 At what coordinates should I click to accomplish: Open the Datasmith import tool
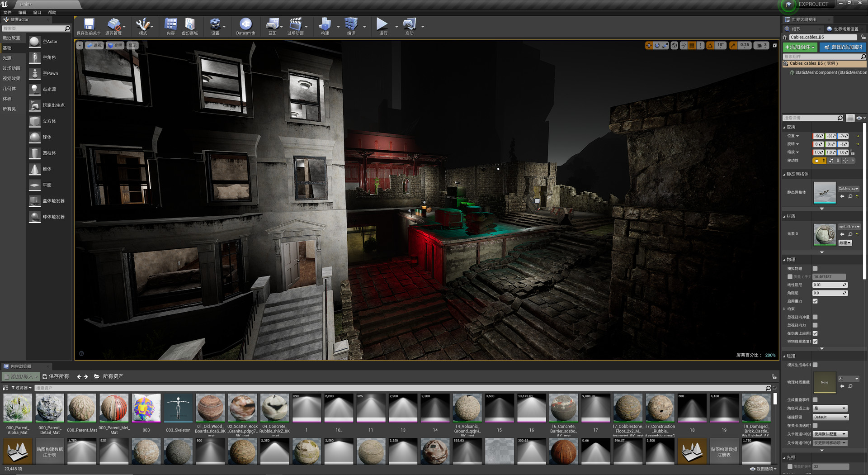(245, 26)
